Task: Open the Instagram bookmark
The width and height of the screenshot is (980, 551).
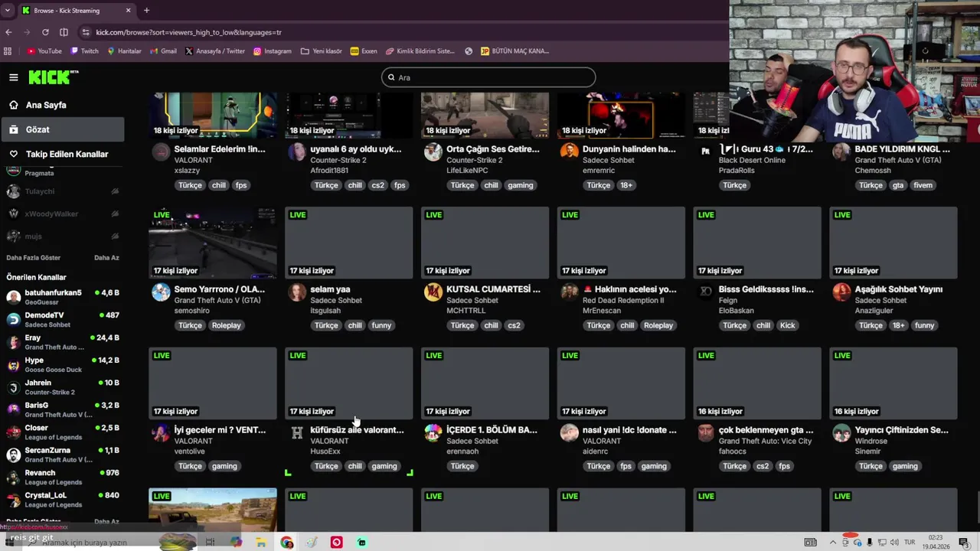Action: (273, 51)
